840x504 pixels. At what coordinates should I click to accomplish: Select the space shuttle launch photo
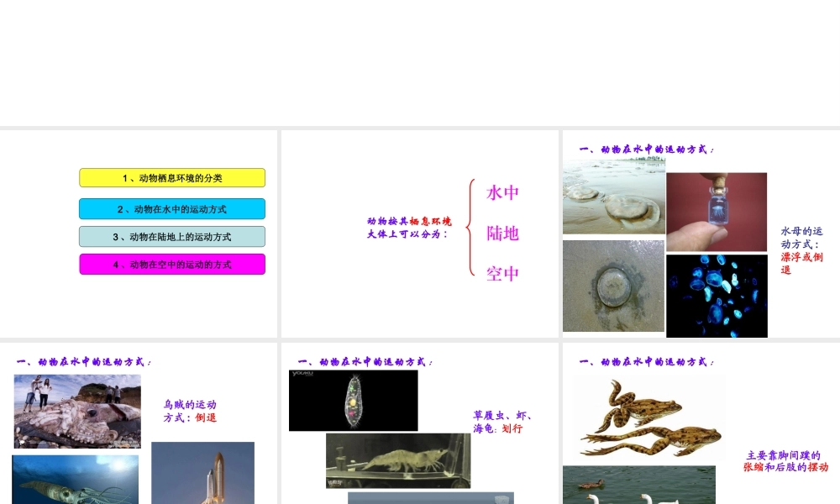203,473
